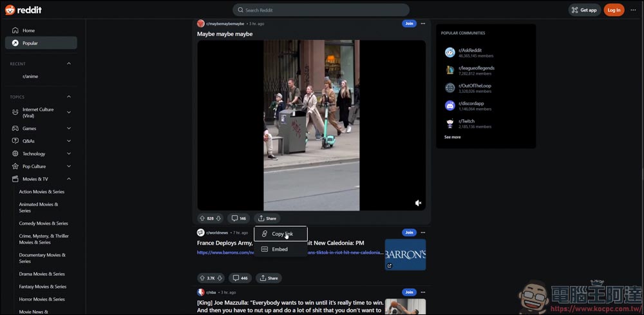
Task: Collapse the Recent section
Action: click(69, 64)
